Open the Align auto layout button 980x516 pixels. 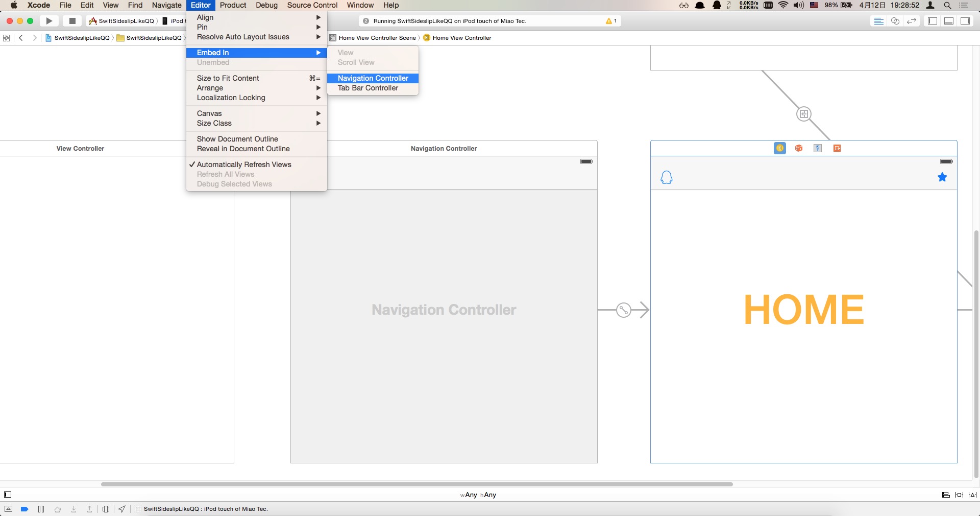[946, 495]
